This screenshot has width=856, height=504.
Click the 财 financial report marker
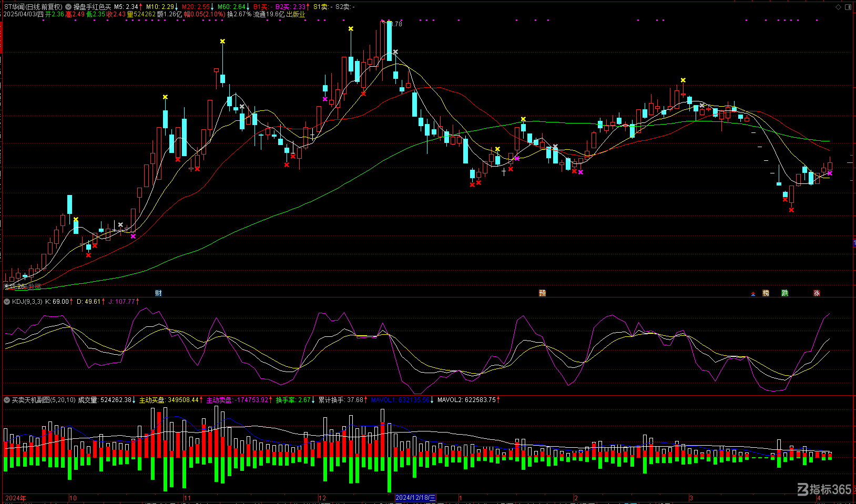(158, 293)
